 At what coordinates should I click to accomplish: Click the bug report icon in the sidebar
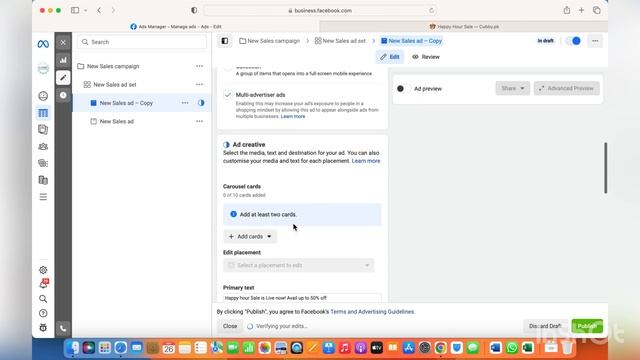43,327
